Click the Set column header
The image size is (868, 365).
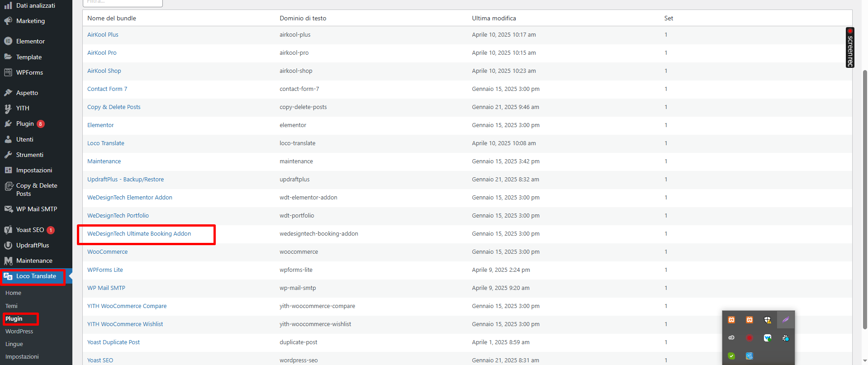(x=669, y=19)
